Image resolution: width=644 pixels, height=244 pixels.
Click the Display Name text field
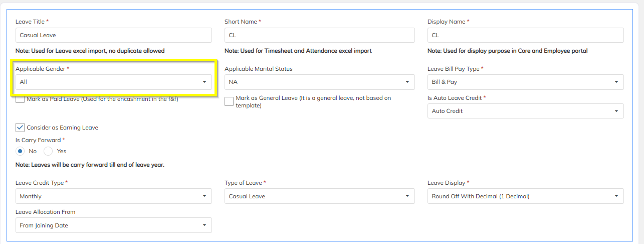coord(525,35)
